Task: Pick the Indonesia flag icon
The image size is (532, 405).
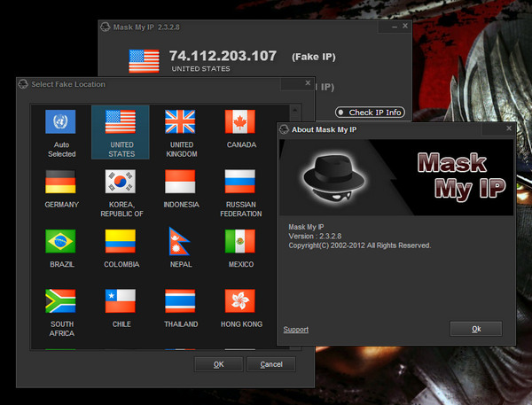Action: 180,182
